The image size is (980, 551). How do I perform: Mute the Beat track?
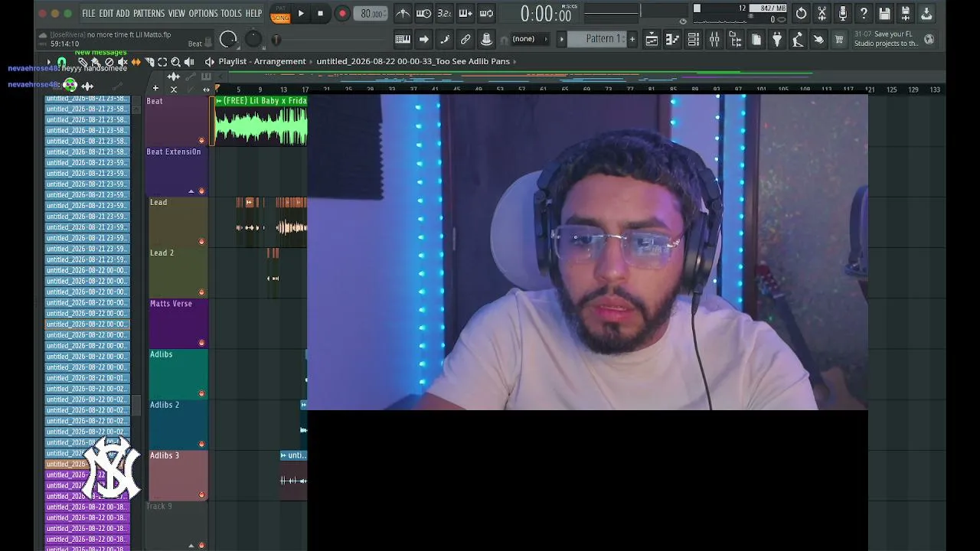coord(201,141)
